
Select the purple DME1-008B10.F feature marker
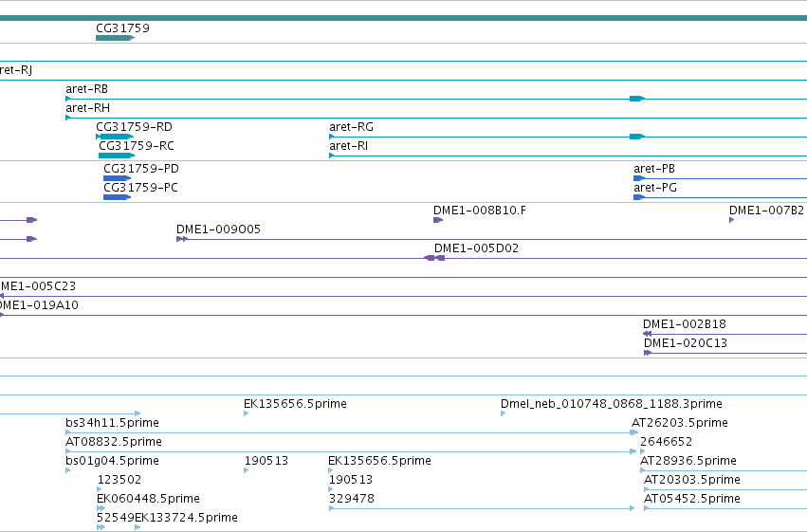coord(438,220)
